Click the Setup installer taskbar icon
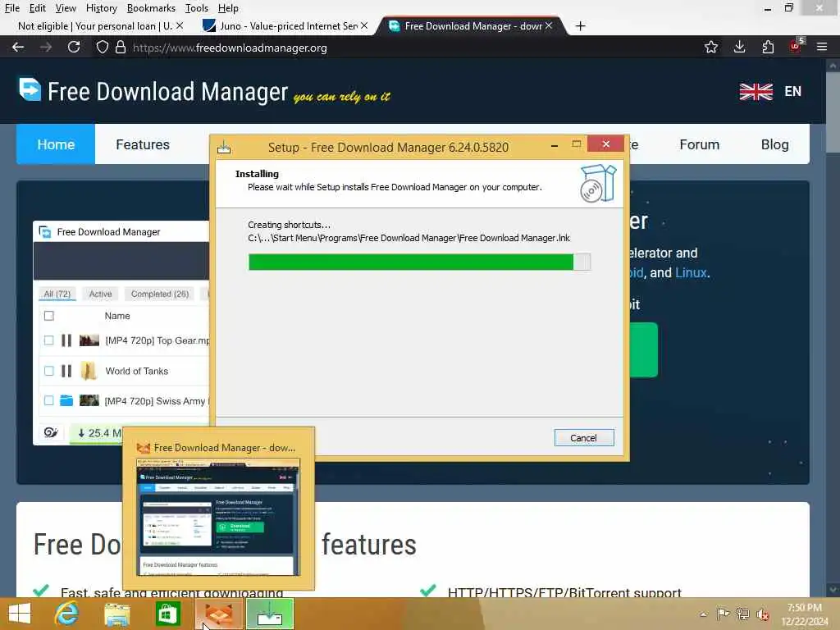 point(269,614)
